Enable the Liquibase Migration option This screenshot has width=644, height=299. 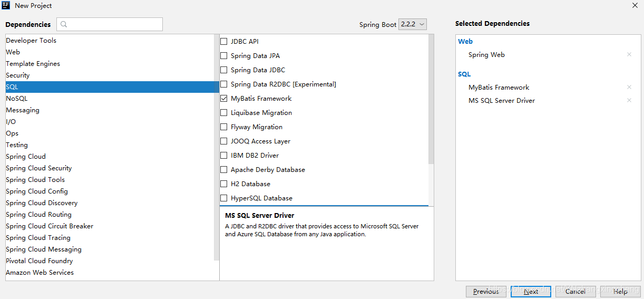pos(224,112)
